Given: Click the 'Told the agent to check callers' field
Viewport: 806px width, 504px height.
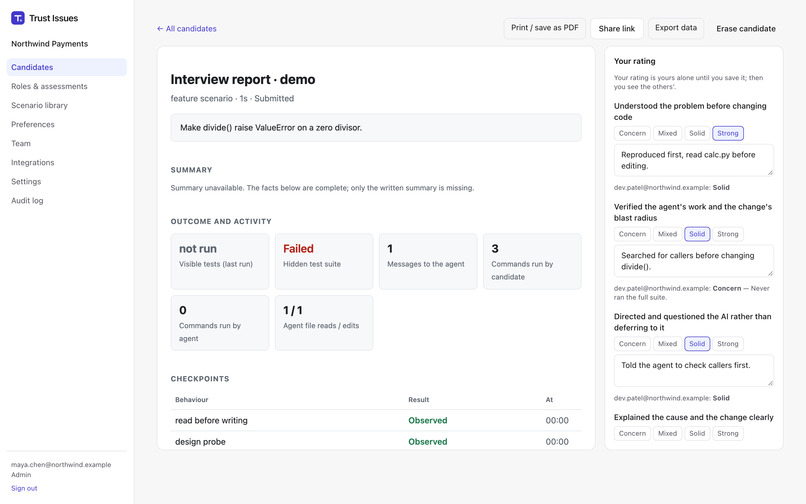Looking at the screenshot, I should tap(693, 371).
